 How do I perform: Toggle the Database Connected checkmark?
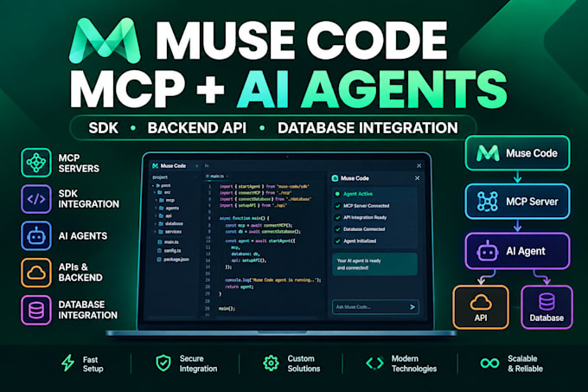coord(337,229)
